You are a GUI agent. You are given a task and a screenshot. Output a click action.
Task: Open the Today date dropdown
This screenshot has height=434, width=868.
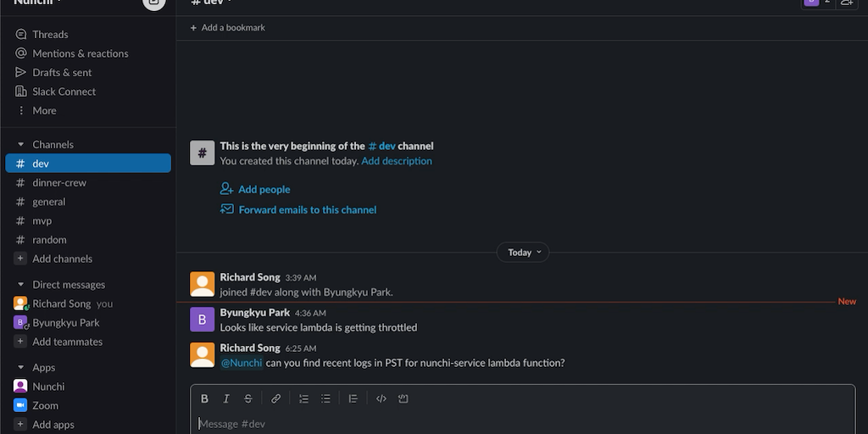coord(523,253)
